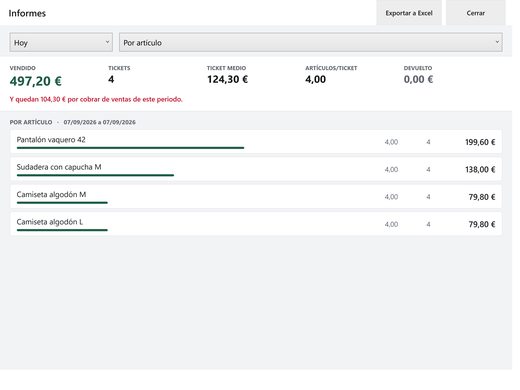520x390 pixels.
Task: Open the Por artículo report type dropdown
Action: click(311, 42)
